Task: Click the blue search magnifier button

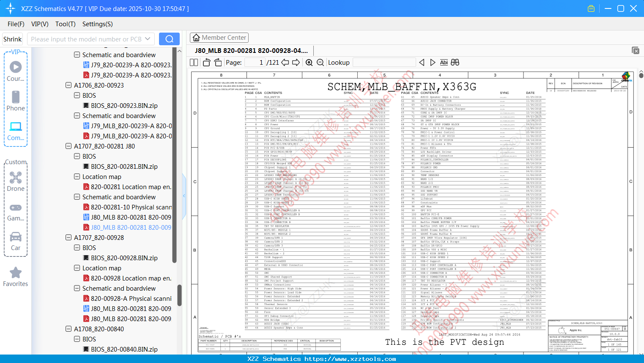Action: 169,39
